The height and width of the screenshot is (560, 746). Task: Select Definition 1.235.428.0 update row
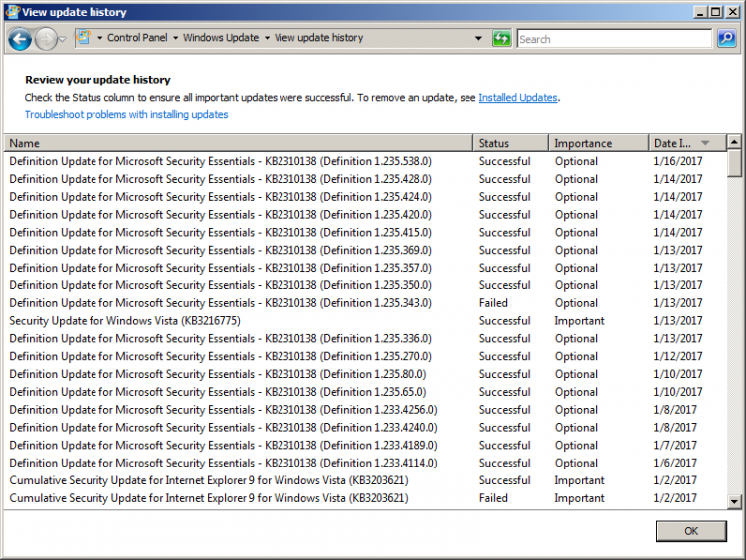(365, 179)
